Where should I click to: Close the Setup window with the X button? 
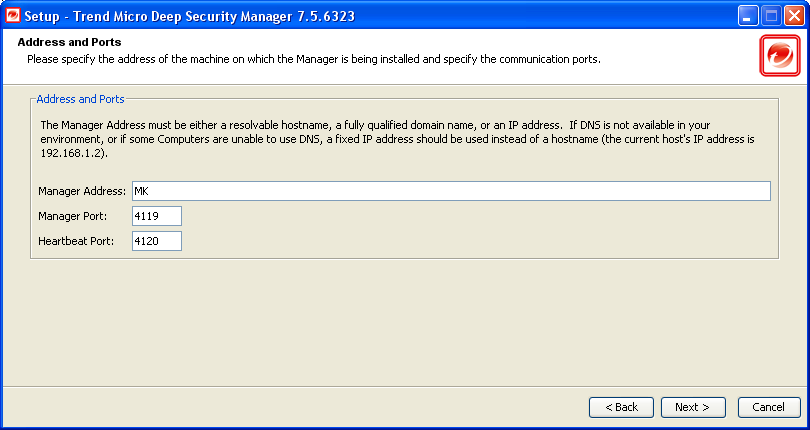[x=794, y=15]
